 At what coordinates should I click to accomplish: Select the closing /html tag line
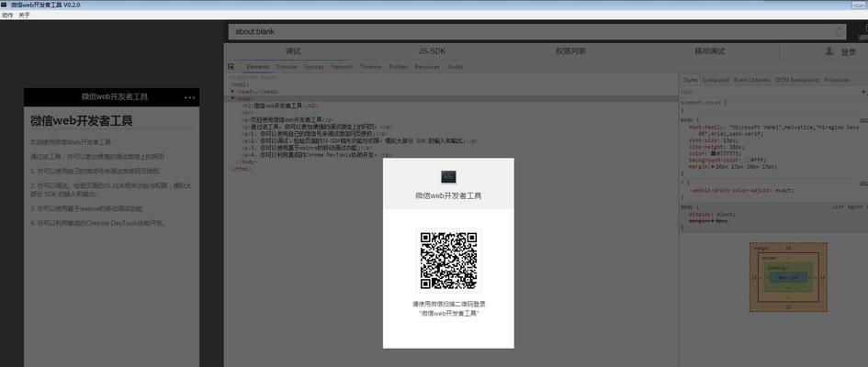click(242, 169)
